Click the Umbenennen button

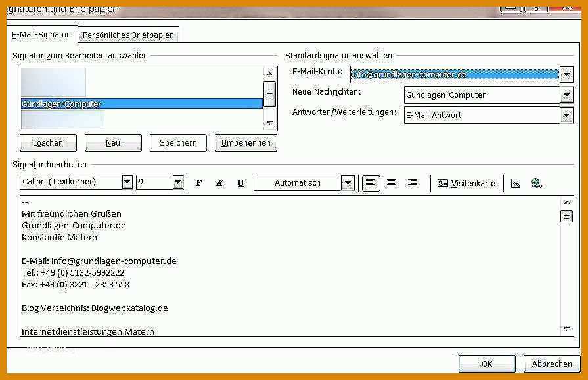(x=246, y=143)
